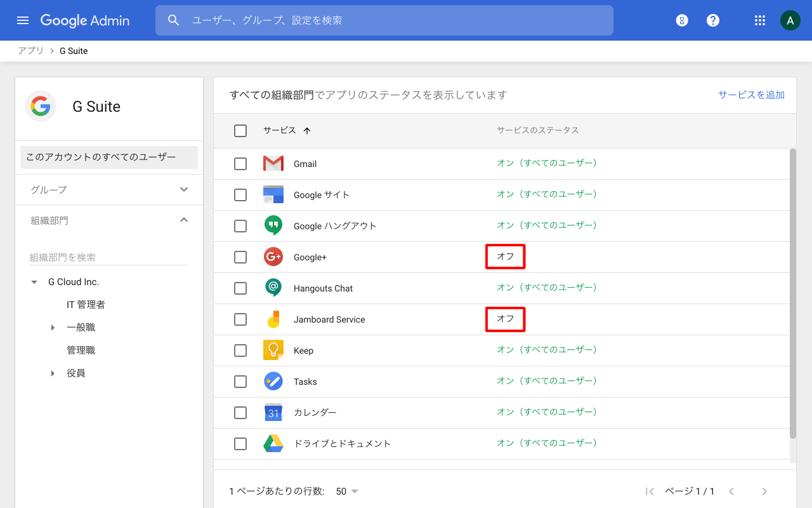Check the Google ハングアウト row checkbox

(240, 226)
